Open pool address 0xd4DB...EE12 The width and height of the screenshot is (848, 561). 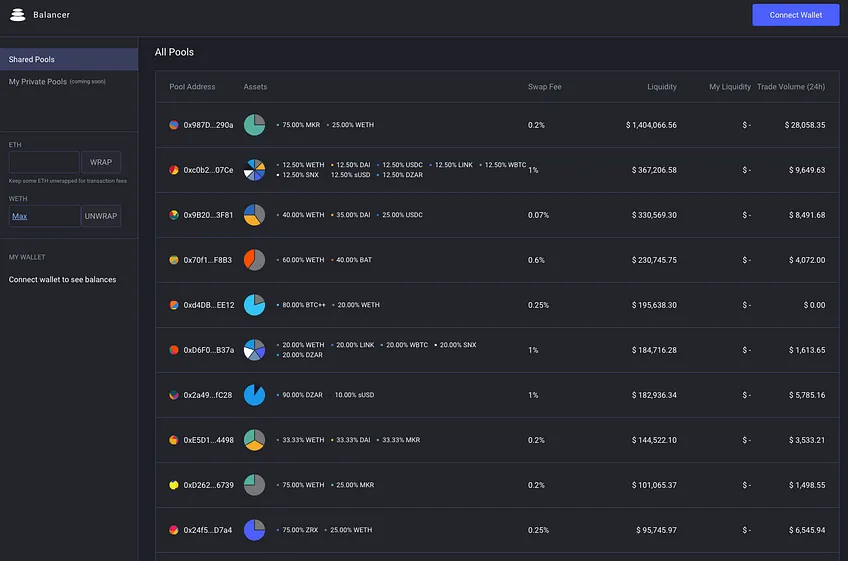point(209,305)
